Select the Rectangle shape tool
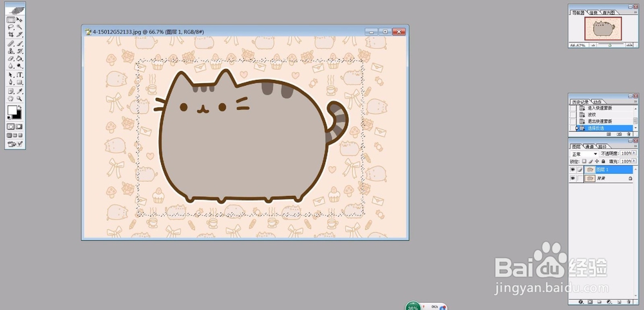The height and width of the screenshot is (310, 644). coord(19,82)
